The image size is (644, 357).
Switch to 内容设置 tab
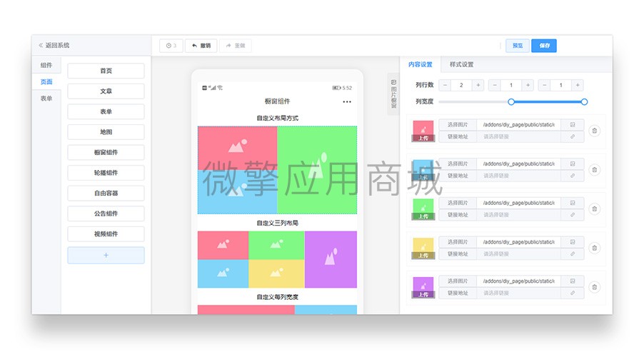click(420, 64)
